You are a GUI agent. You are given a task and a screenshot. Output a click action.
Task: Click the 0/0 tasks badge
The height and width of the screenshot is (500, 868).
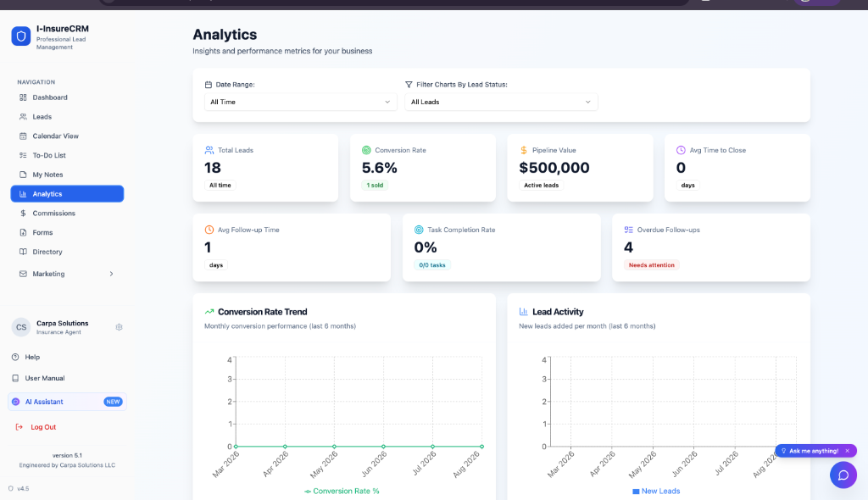pos(432,265)
